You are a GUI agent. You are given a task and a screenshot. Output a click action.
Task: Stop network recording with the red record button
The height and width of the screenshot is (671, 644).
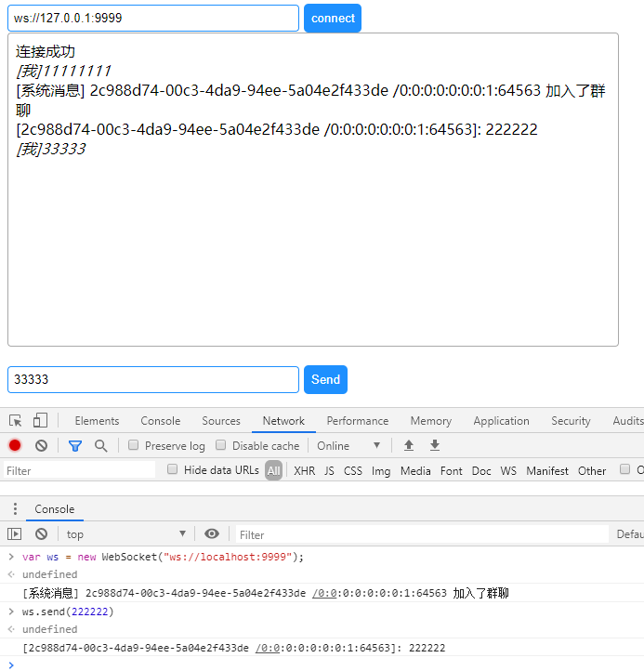pos(15,445)
